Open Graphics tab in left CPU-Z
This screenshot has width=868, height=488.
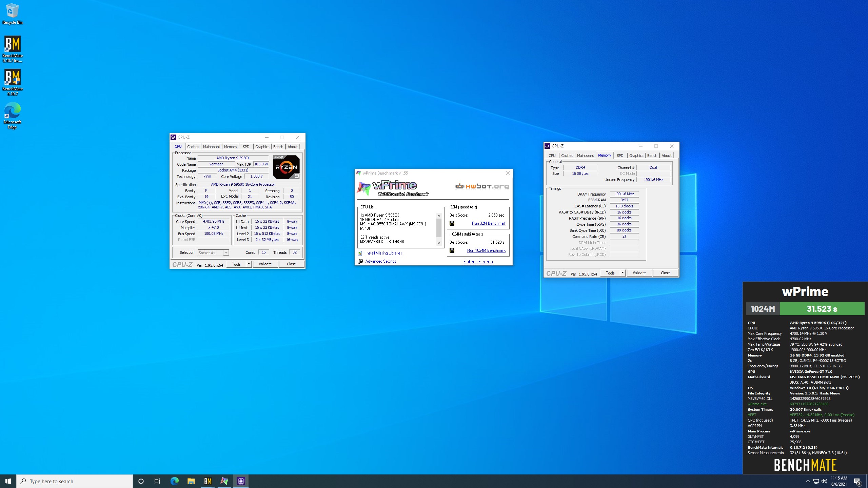point(262,147)
